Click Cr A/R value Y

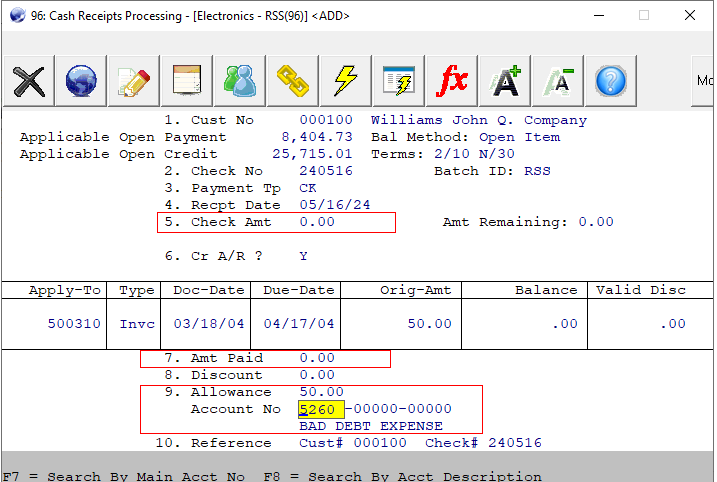(304, 256)
